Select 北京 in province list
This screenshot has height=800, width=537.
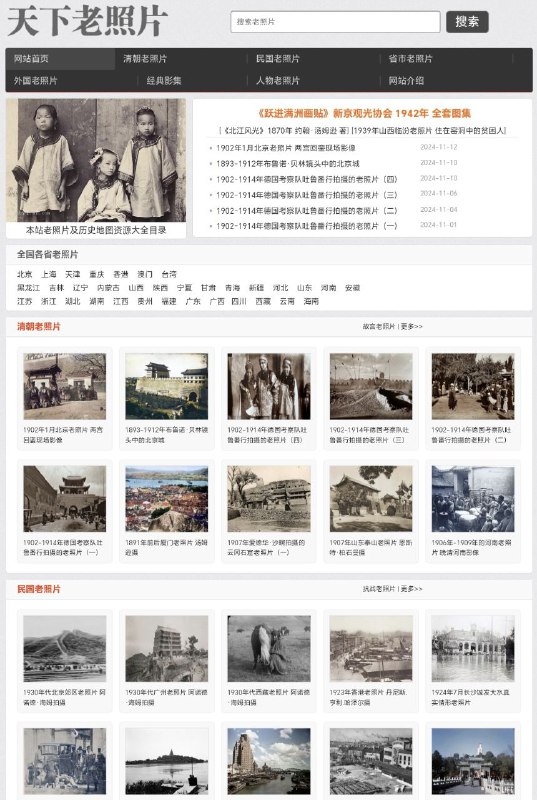click(x=24, y=274)
